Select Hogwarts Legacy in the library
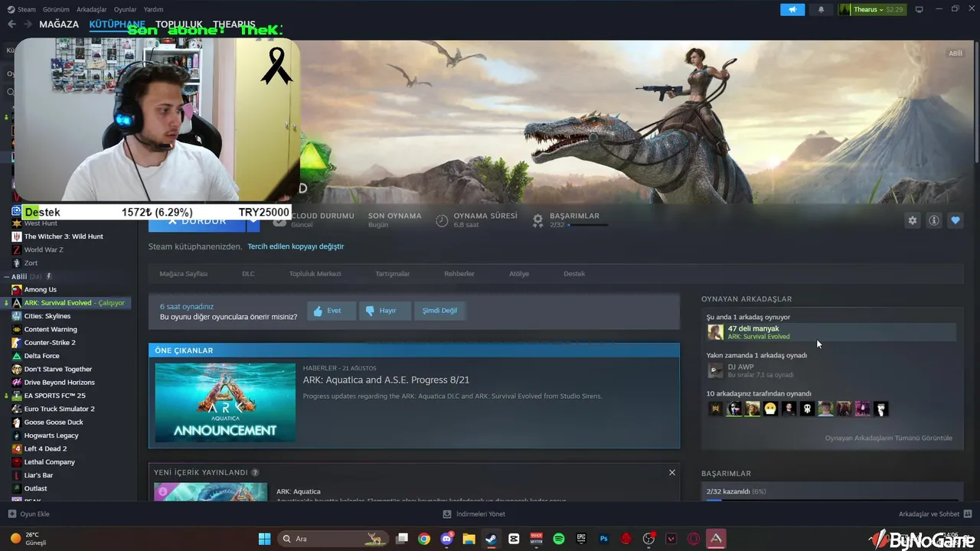This screenshot has height=551, width=980. coord(51,435)
